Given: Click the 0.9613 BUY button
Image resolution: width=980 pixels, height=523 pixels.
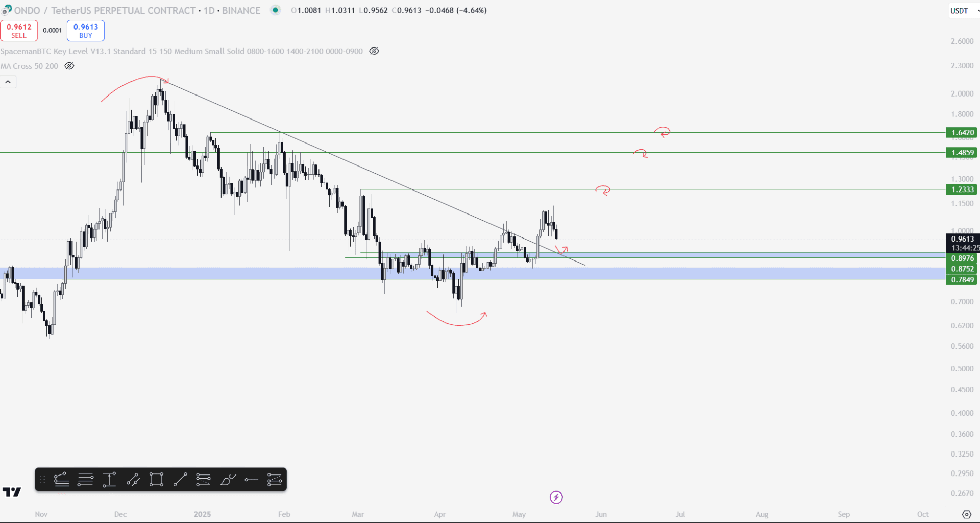Looking at the screenshot, I should (x=86, y=31).
